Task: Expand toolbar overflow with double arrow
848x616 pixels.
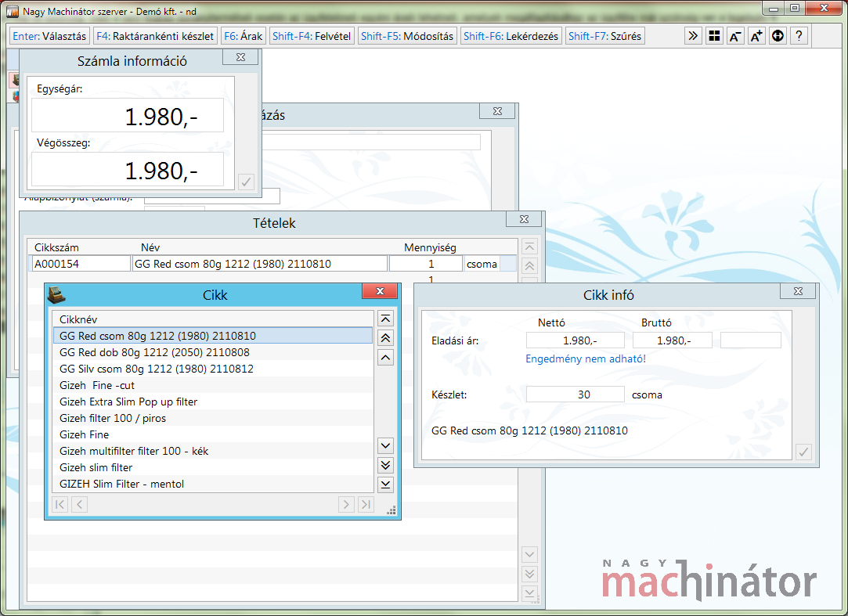Action: [x=693, y=36]
